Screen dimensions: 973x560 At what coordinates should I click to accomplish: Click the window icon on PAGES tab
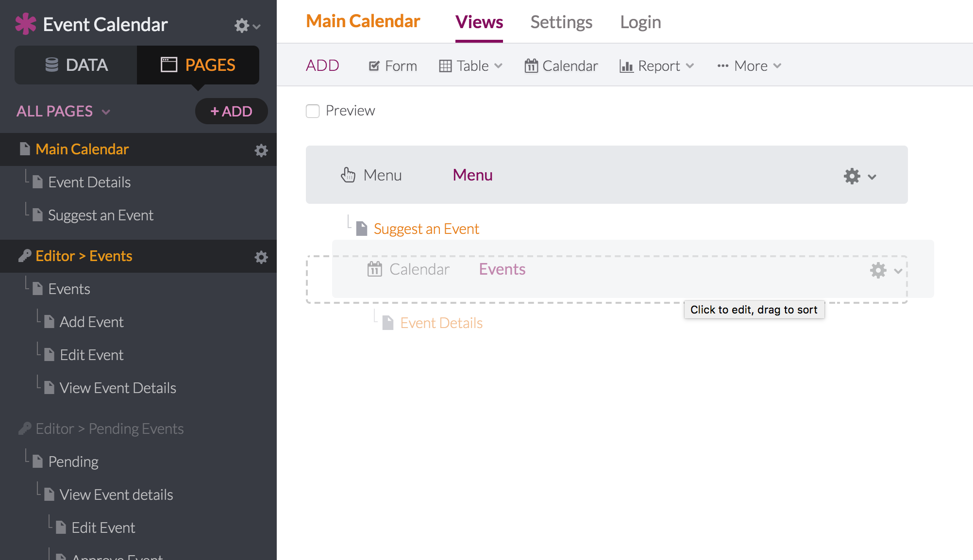pos(169,65)
